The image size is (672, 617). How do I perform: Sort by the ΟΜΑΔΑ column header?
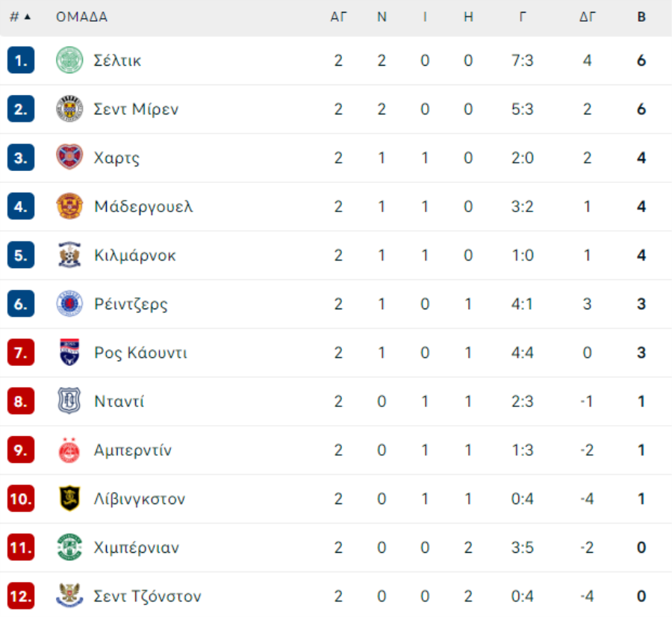(x=81, y=17)
